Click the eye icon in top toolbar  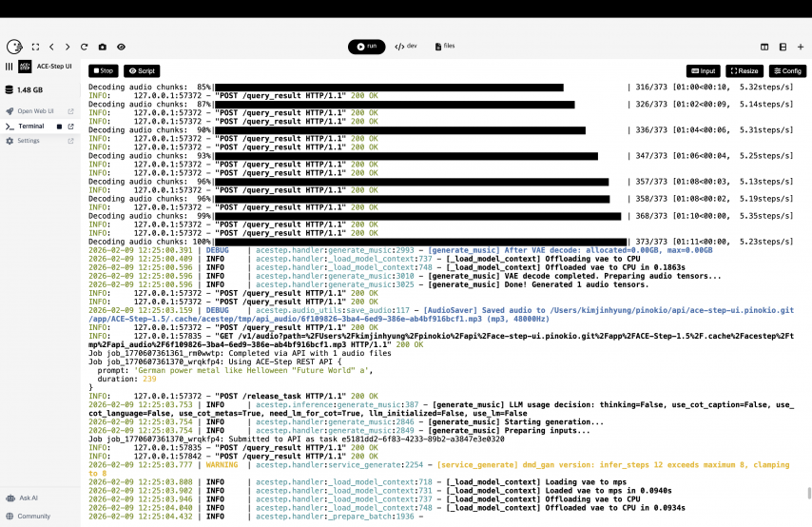[x=121, y=46]
